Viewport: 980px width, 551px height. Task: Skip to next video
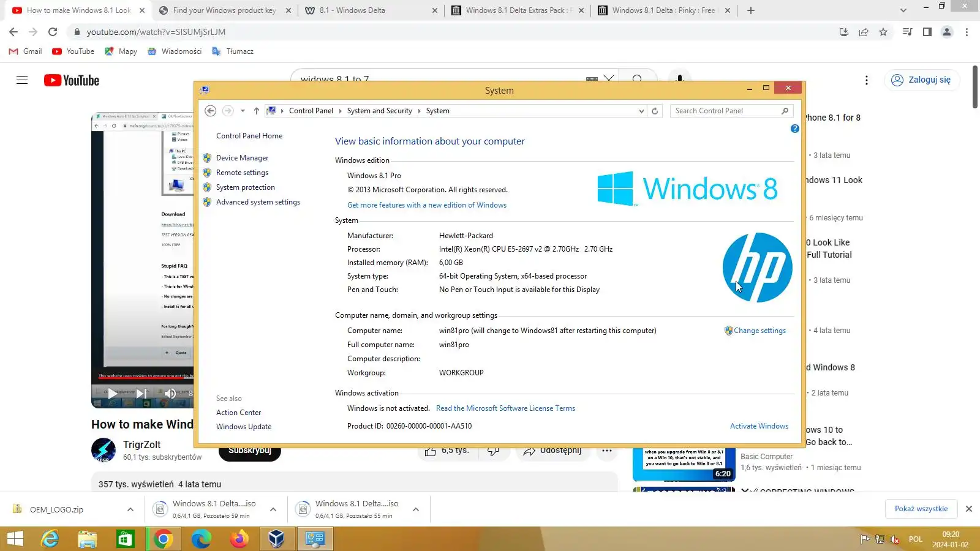click(x=141, y=394)
